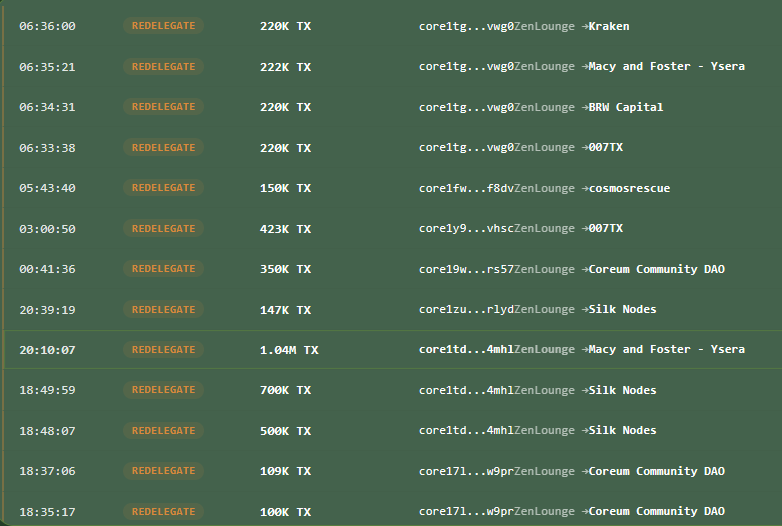The height and width of the screenshot is (526, 782).
Task: Open the Kraken validator link
Action: (609, 26)
